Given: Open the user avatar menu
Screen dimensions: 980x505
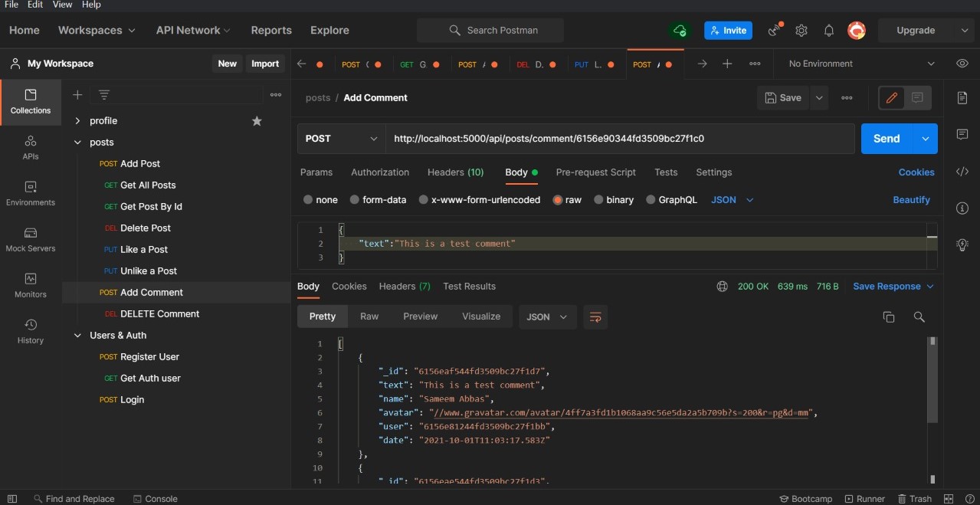Looking at the screenshot, I should click(x=857, y=31).
